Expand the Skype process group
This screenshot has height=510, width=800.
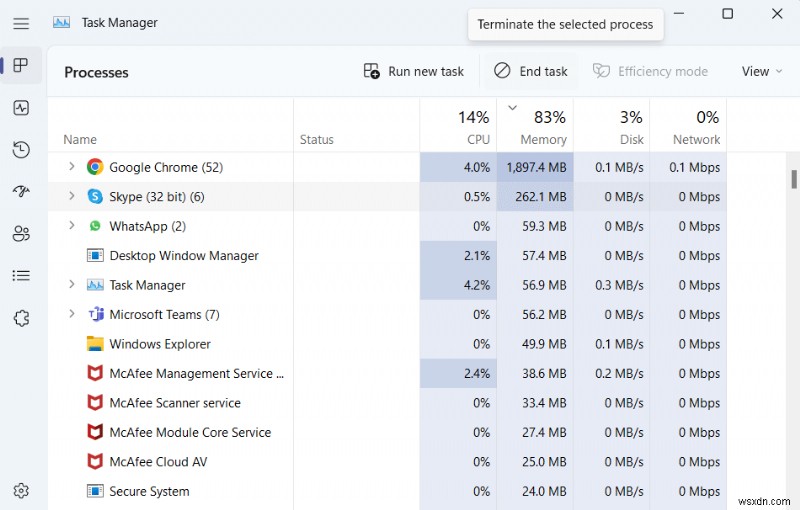point(71,197)
